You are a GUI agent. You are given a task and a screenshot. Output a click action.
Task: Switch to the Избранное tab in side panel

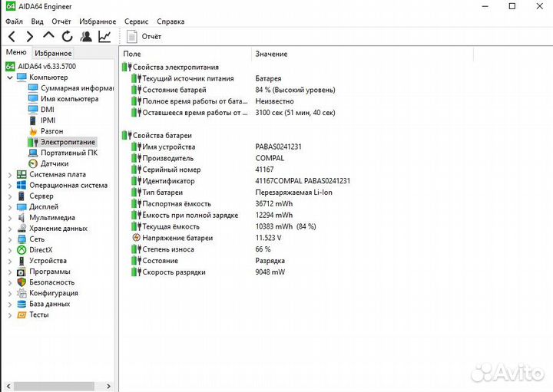53,53
